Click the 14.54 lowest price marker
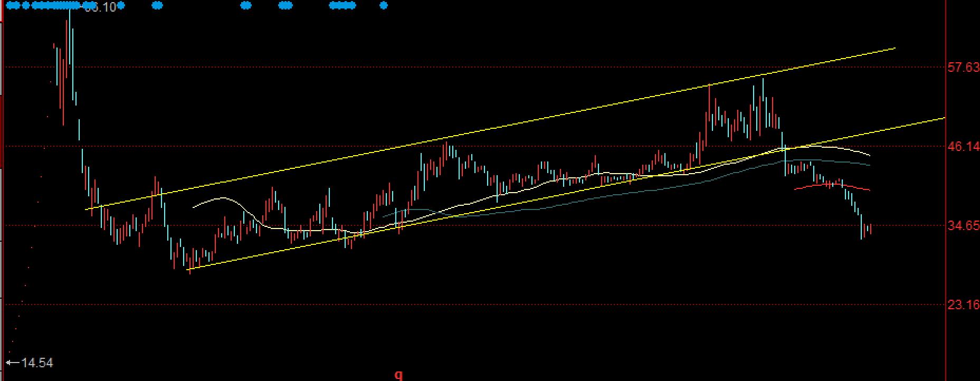Viewport: 980px width, 381px height. click(x=30, y=363)
